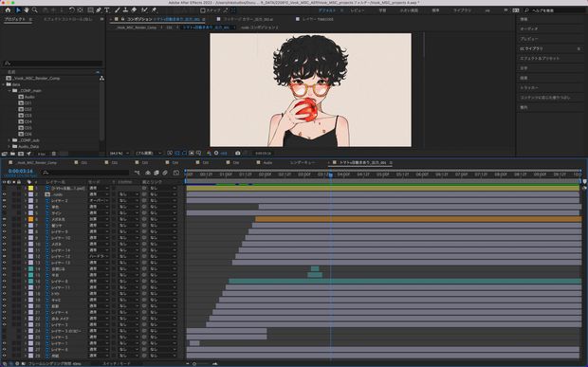Viewport: 588px width, 367px height.
Task: Switch to the Project panel tab
Action: (x=15, y=19)
